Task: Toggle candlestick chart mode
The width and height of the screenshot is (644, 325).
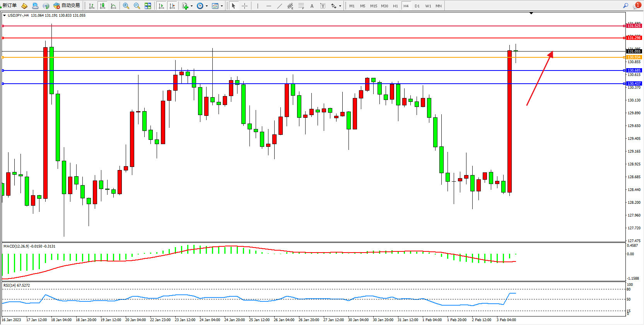Action: [x=102, y=6]
